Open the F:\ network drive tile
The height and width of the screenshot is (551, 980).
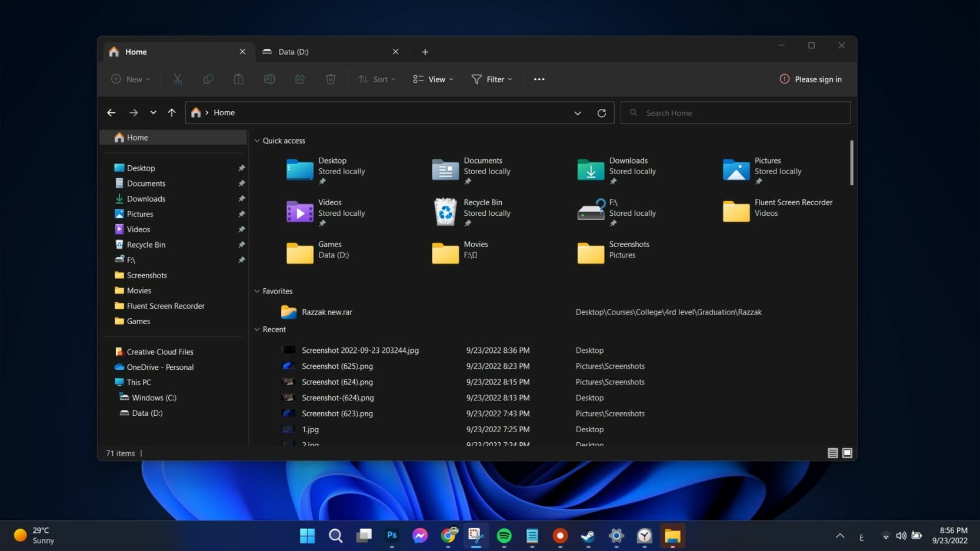[x=617, y=213]
